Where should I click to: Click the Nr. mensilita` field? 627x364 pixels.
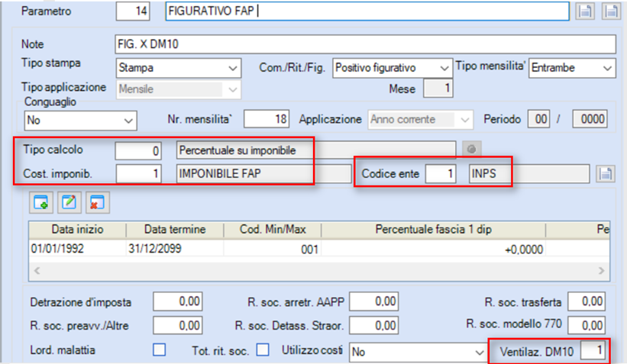pos(267,119)
